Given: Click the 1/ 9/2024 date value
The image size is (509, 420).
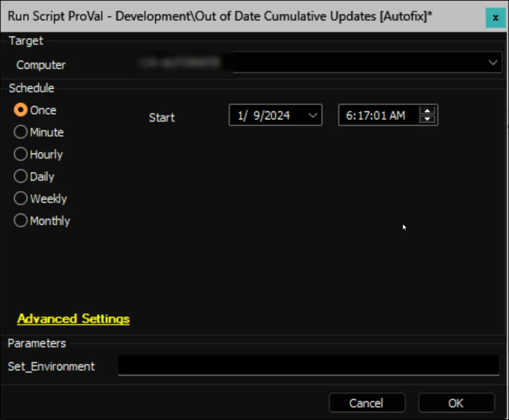Looking at the screenshot, I should (264, 115).
